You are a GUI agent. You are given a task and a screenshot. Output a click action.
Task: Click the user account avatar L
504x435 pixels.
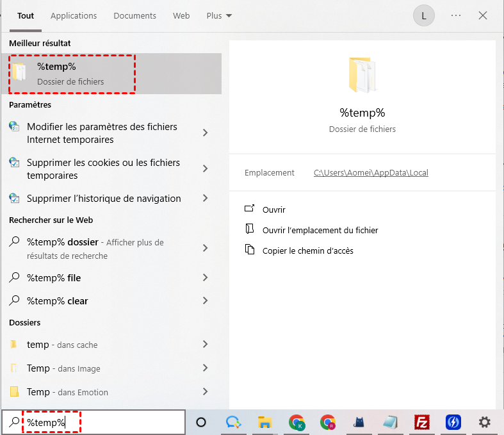[x=423, y=15]
